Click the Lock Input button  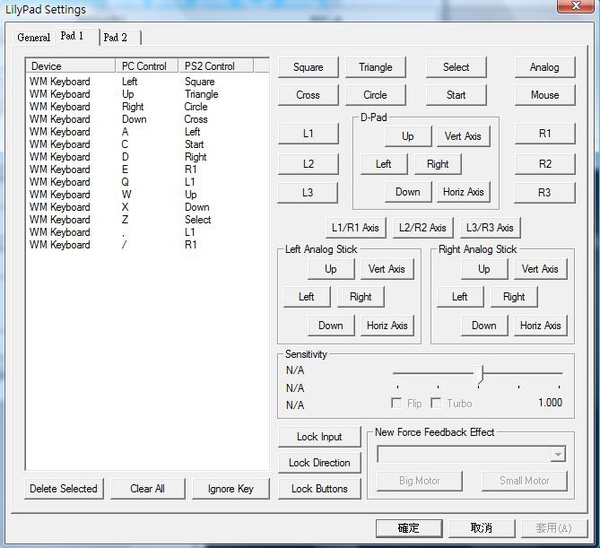click(320, 437)
